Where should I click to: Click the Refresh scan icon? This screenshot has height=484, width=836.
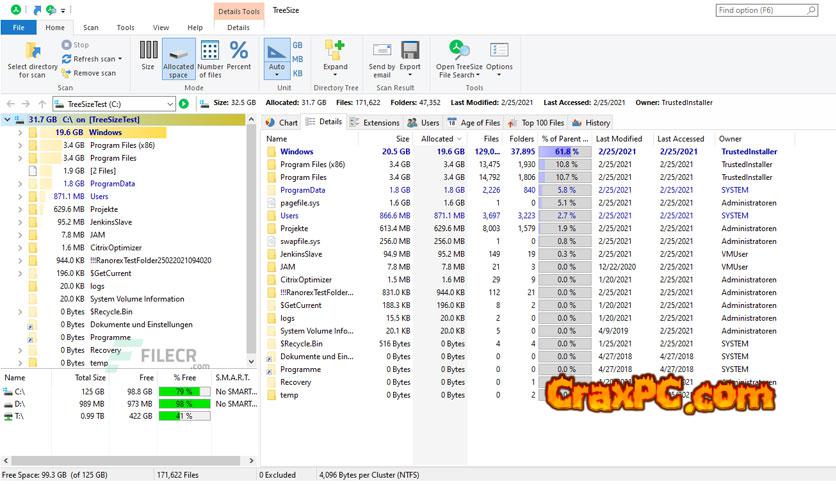click(66, 59)
